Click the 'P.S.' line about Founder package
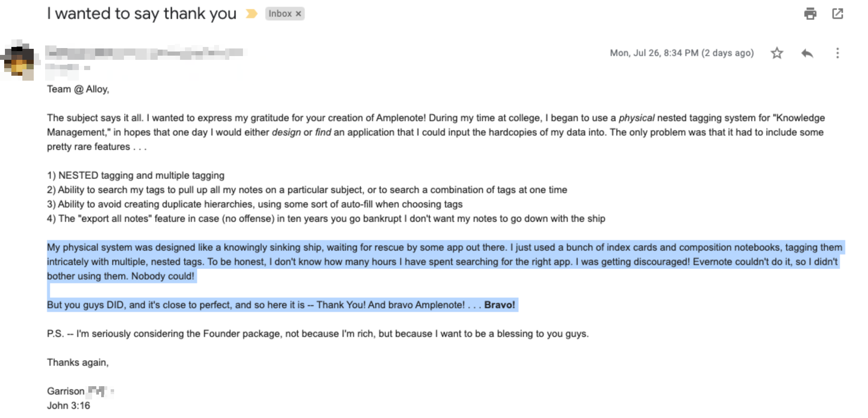This screenshot has width=868, height=418. pos(318,334)
